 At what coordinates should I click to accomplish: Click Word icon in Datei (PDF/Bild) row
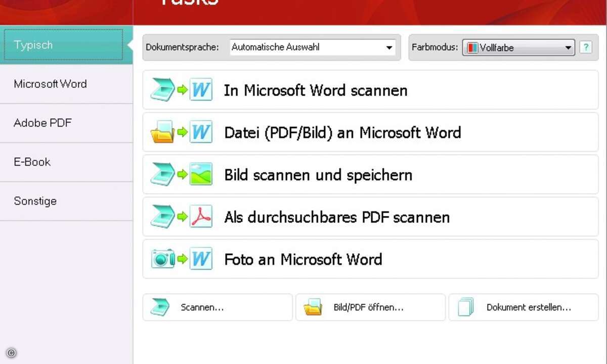pos(201,132)
